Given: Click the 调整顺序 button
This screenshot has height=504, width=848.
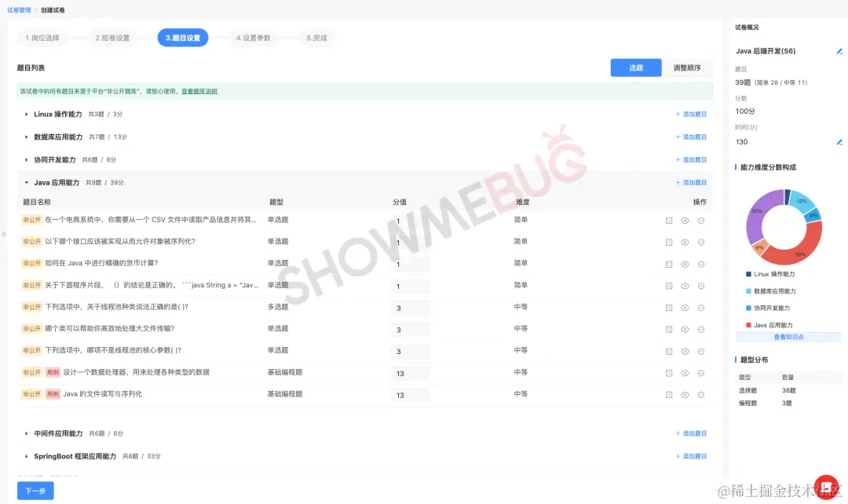Looking at the screenshot, I should [687, 68].
